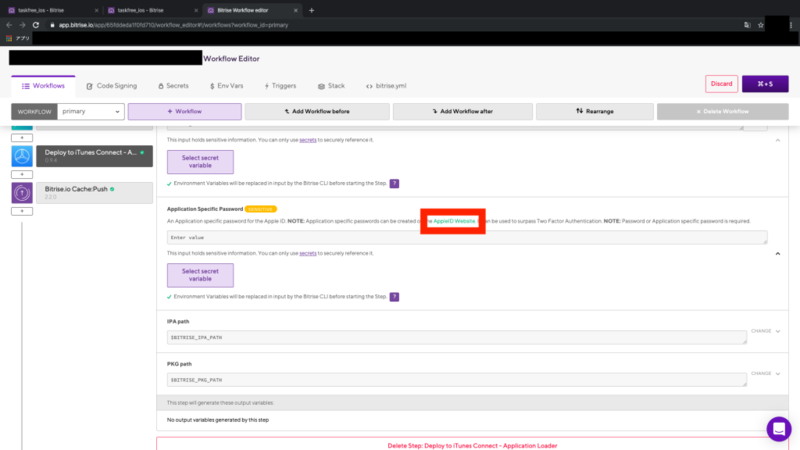Open the chat support bubble
The image size is (800, 450).
779,429
